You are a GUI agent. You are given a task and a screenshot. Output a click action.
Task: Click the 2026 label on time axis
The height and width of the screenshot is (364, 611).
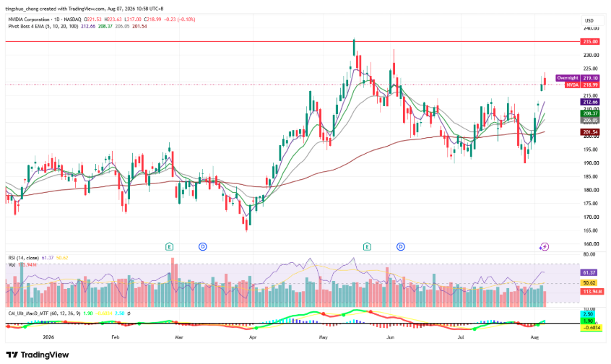(48, 337)
